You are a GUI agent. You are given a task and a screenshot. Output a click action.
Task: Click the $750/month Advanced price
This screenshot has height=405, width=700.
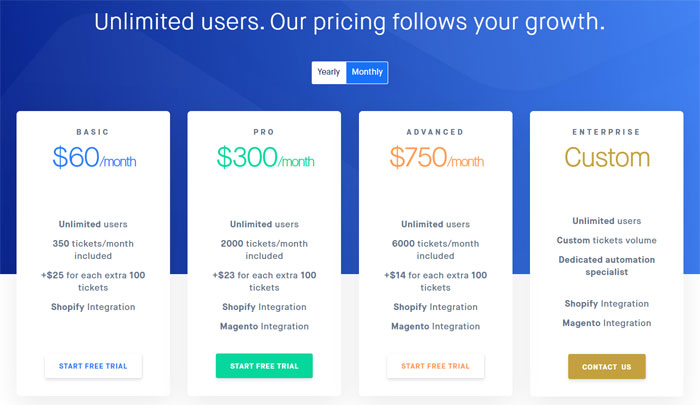[x=436, y=158]
